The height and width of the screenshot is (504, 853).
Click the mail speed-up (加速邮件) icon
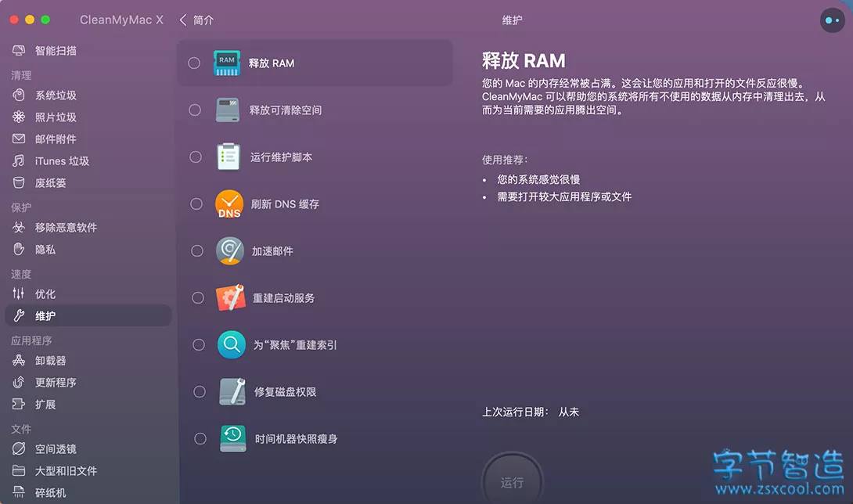tap(230, 251)
